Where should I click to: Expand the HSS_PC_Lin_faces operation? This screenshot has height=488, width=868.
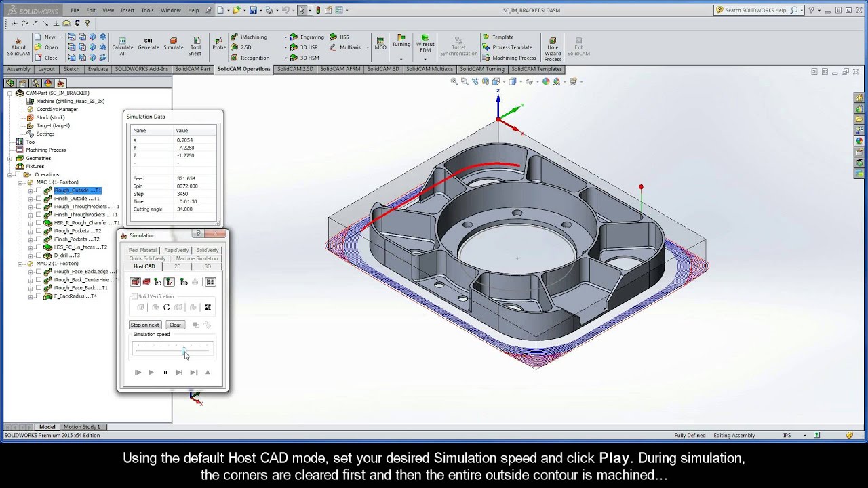coord(31,247)
